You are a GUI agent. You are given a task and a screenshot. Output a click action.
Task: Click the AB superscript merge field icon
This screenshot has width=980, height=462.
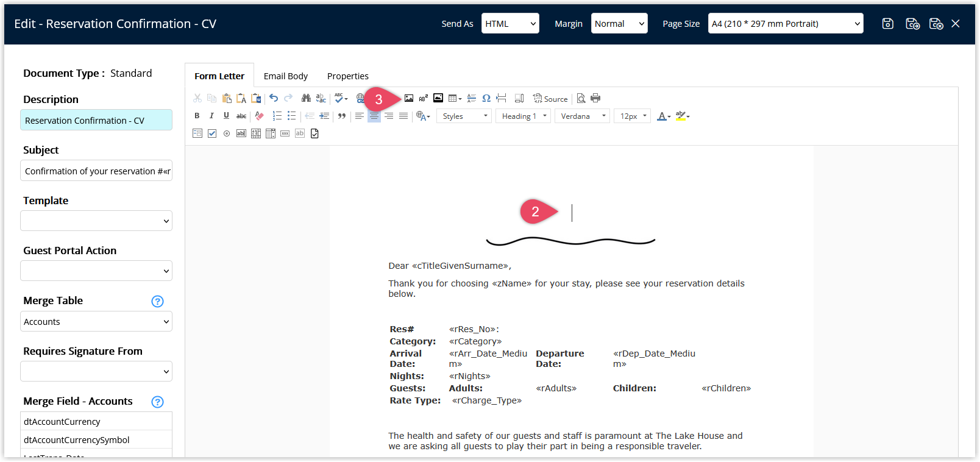coord(424,98)
